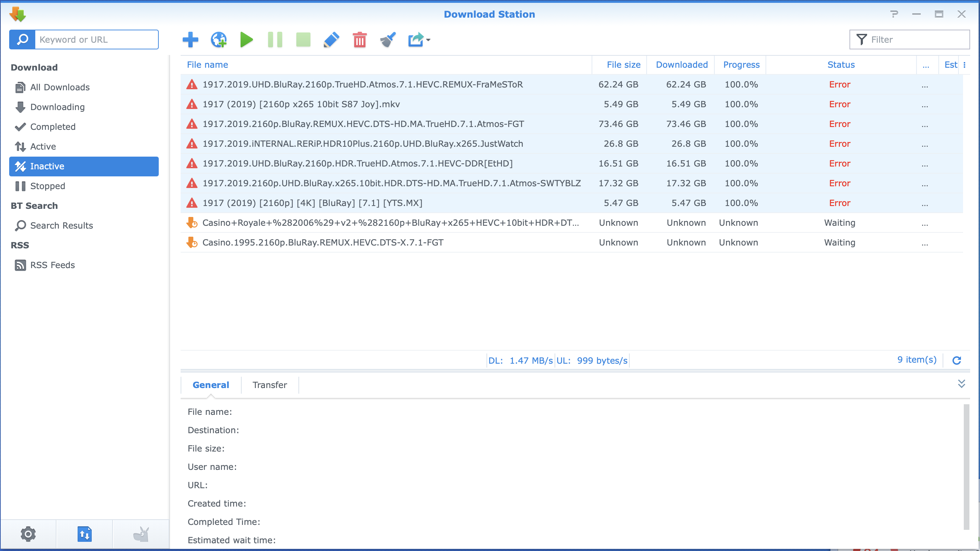Clear completed items with broom icon

click(x=387, y=40)
